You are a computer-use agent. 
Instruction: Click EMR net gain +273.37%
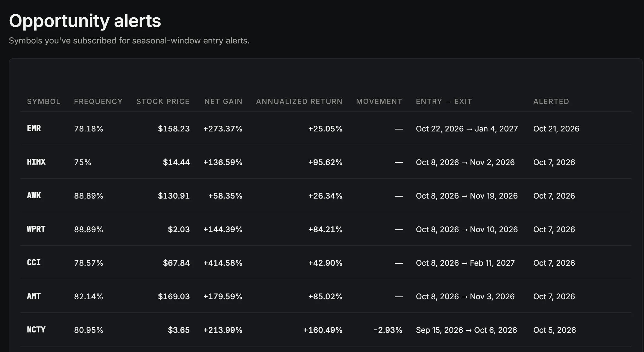point(223,129)
